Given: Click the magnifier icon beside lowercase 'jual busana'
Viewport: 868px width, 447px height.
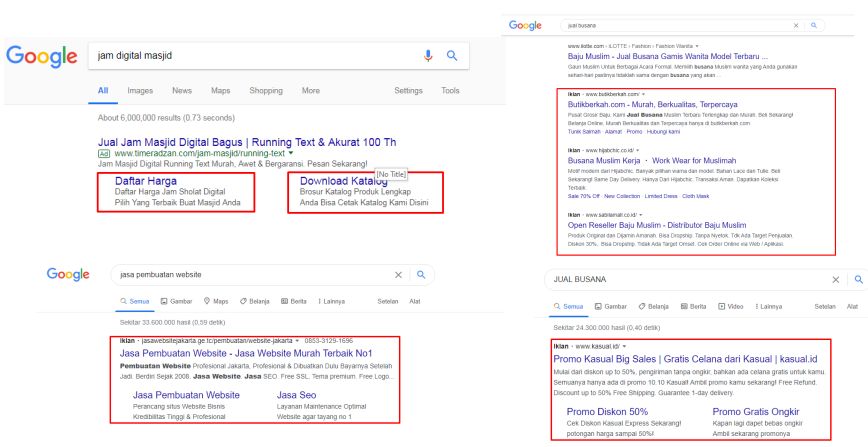Looking at the screenshot, I should (814, 25).
